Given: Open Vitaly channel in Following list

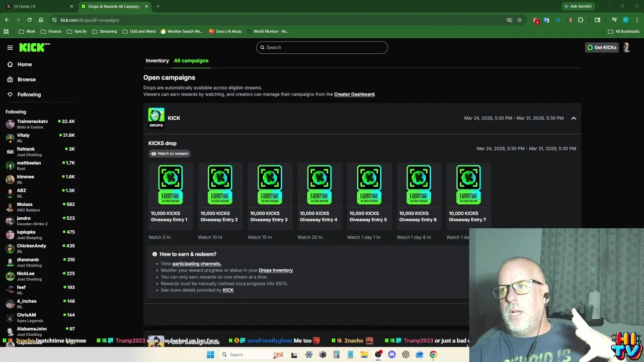Looking at the screenshot, I should click(x=40, y=138).
